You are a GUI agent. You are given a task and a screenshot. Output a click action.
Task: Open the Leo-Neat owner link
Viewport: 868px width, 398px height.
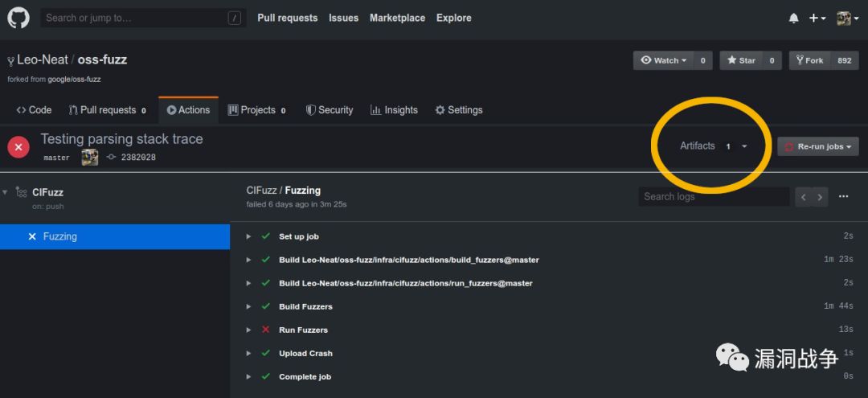tap(43, 59)
